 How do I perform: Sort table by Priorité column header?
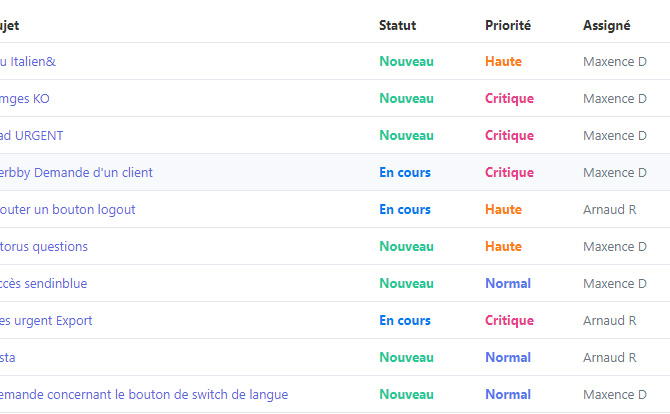point(507,26)
